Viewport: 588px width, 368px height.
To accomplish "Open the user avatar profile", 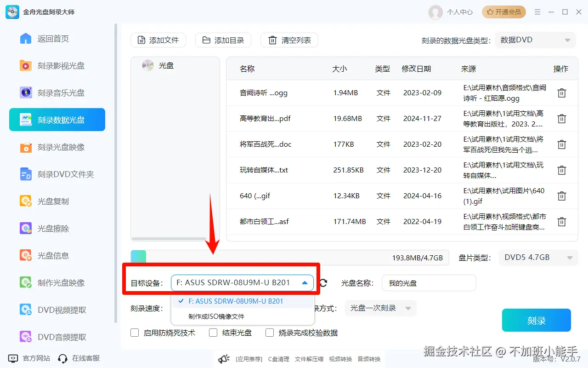I will [x=435, y=12].
